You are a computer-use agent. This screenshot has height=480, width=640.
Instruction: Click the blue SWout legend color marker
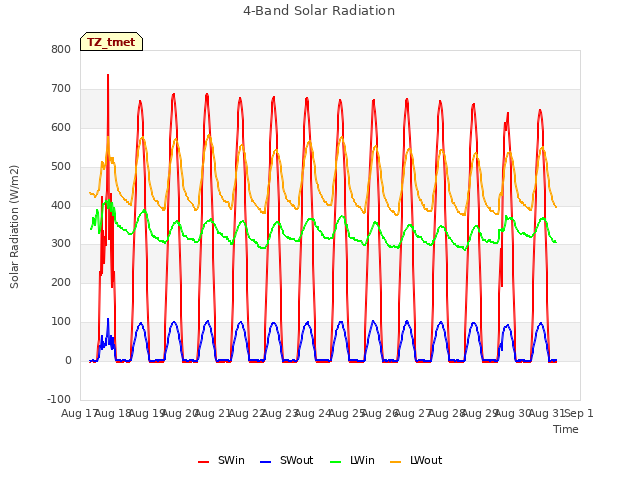[x=265, y=462]
